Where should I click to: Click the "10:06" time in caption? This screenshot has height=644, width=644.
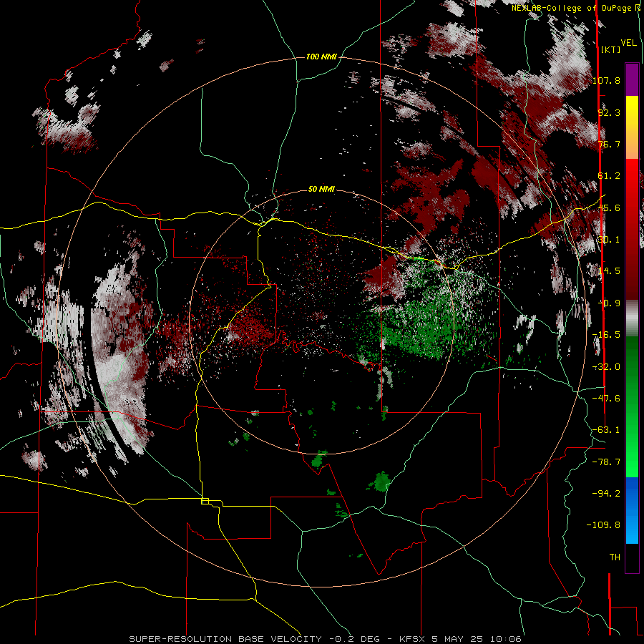[x=506, y=639]
